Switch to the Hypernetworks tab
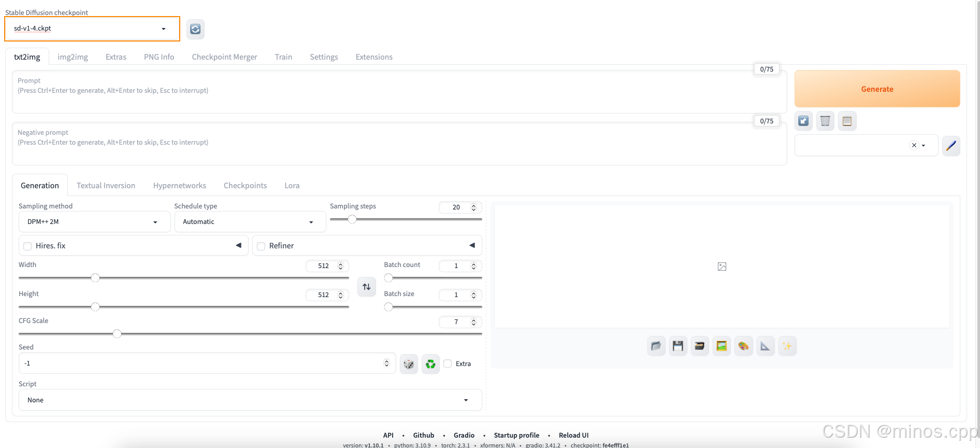980x448 pixels. click(179, 186)
